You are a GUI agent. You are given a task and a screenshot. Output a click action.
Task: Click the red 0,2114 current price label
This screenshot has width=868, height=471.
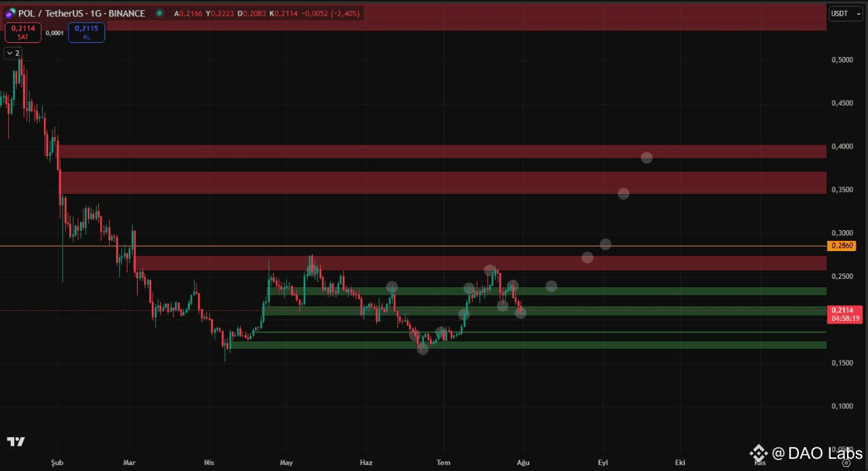[845, 314]
